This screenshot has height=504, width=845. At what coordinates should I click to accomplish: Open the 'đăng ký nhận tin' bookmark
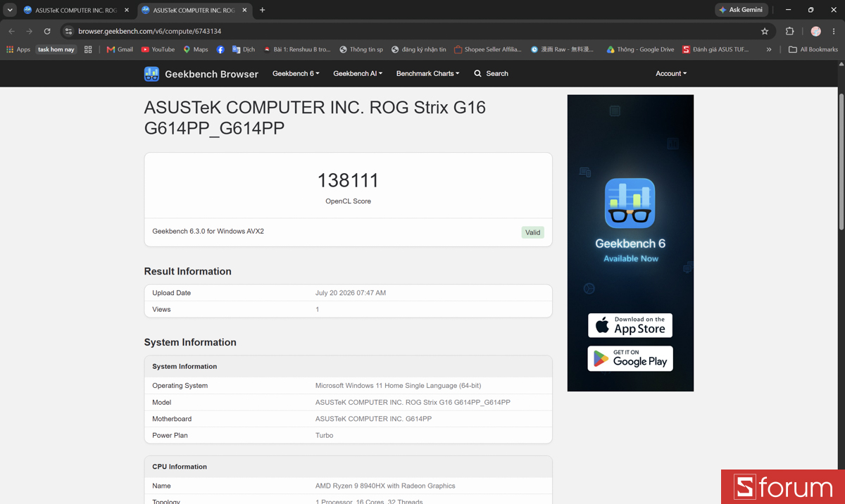point(418,49)
